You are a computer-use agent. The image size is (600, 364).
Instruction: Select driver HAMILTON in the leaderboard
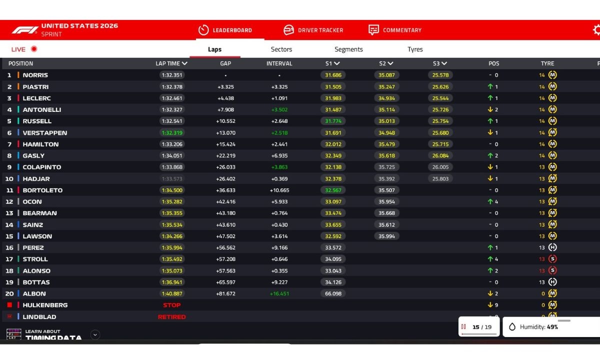coord(40,144)
